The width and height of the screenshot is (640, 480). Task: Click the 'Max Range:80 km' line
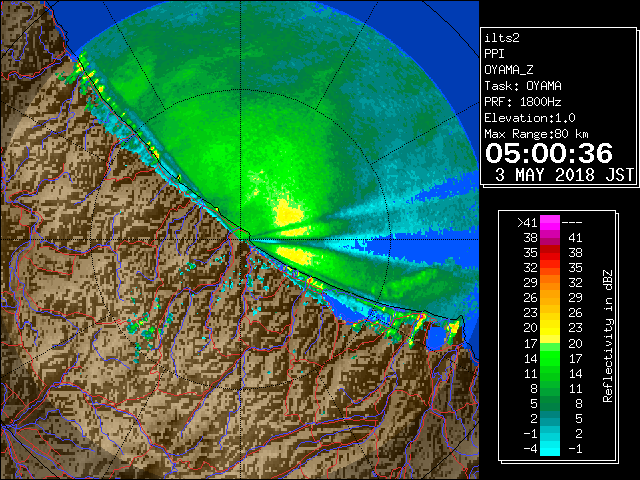coord(536,134)
